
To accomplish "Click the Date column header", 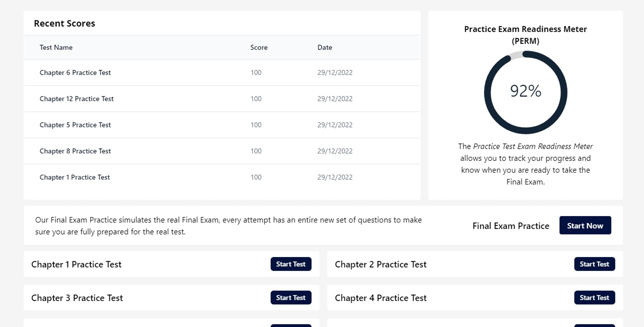I will [325, 47].
